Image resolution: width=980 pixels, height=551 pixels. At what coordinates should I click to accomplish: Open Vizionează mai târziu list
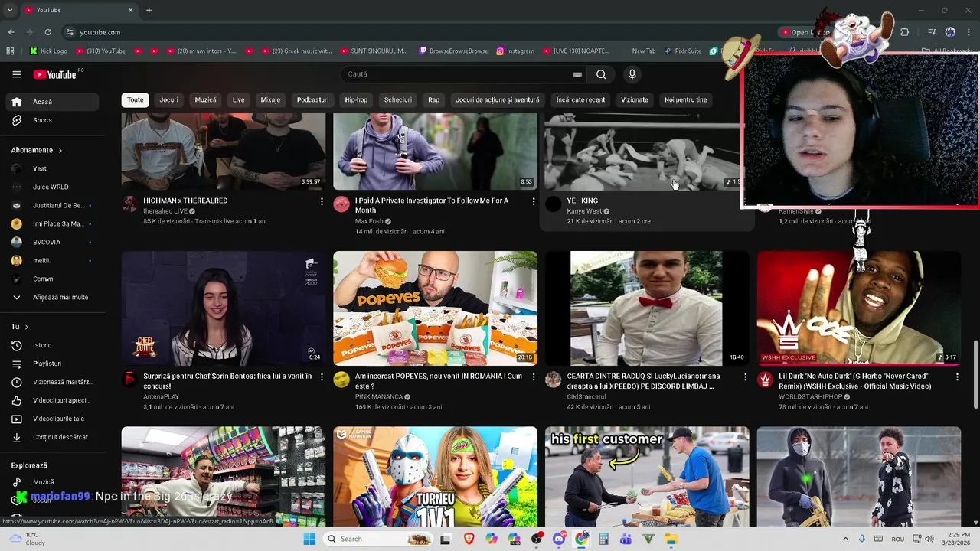(x=51, y=382)
